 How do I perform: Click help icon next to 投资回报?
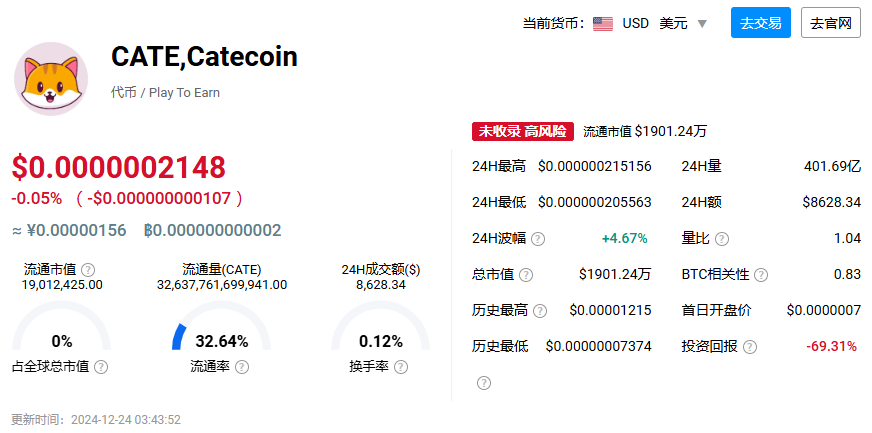750,347
